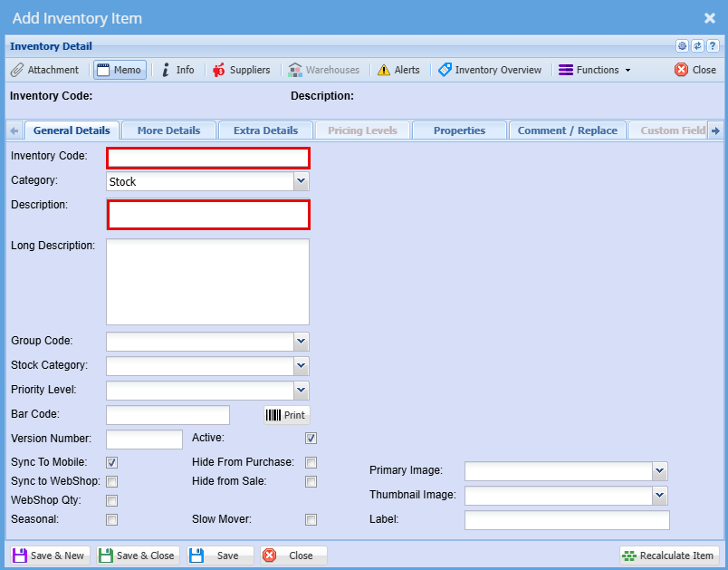Screen dimensions: 728x570
Task: Open the Memo notepad tool
Action: (120, 70)
